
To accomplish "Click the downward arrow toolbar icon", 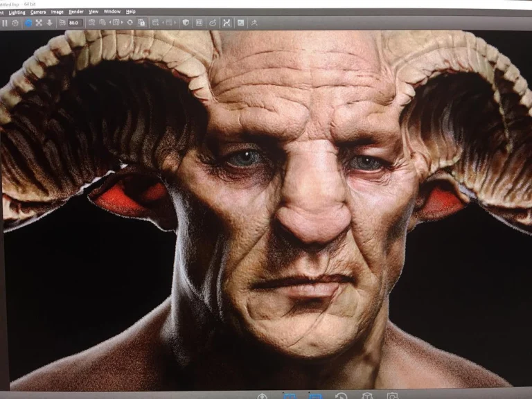I will coord(49,23).
